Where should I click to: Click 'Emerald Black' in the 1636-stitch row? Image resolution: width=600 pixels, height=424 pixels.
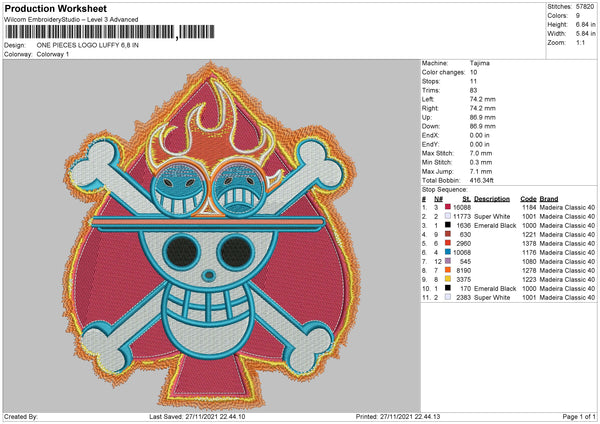[x=495, y=225]
